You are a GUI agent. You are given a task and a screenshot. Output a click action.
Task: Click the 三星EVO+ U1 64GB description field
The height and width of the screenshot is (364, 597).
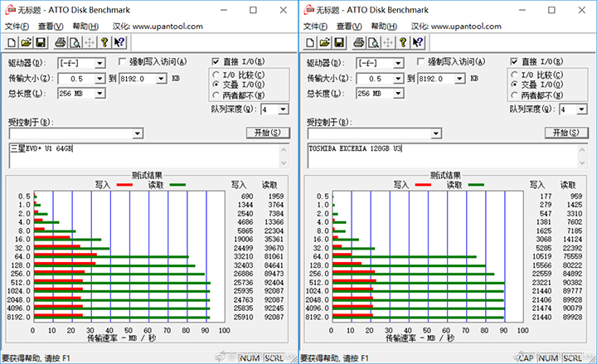(144, 156)
